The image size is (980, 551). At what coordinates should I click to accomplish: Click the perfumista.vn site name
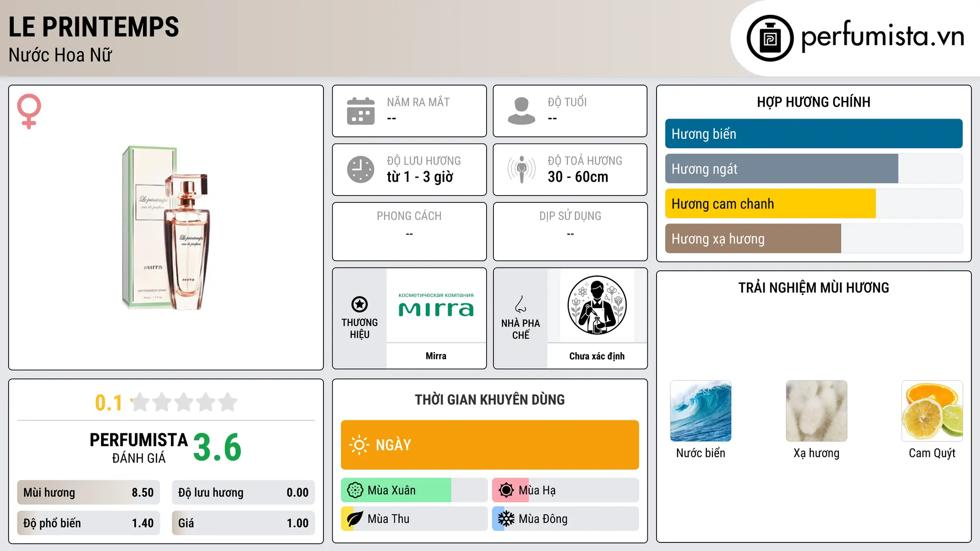click(x=883, y=36)
